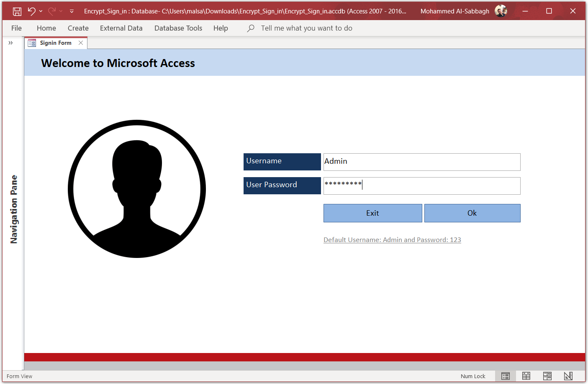Click the default username and password hint link
The image size is (588, 384).
click(392, 240)
